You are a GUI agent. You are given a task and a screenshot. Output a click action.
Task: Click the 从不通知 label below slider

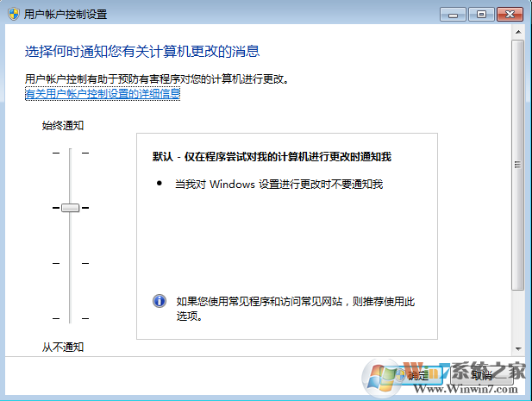(x=63, y=347)
